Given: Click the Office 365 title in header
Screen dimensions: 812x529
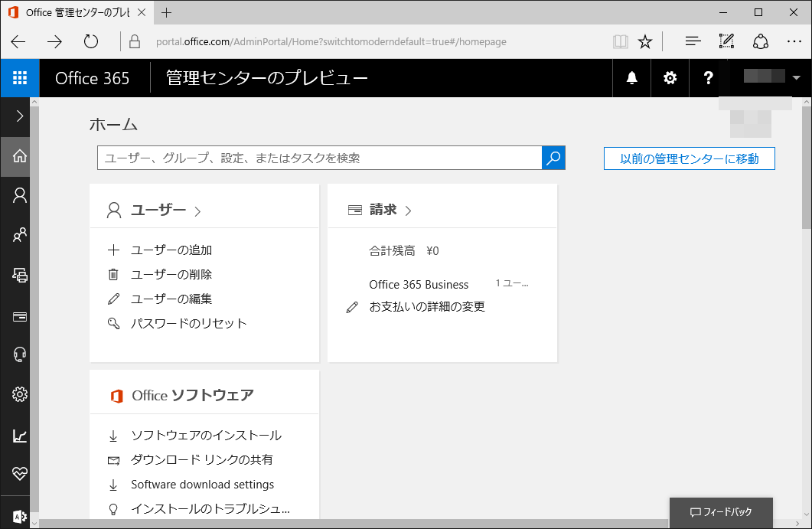Looking at the screenshot, I should pyautogui.click(x=92, y=78).
